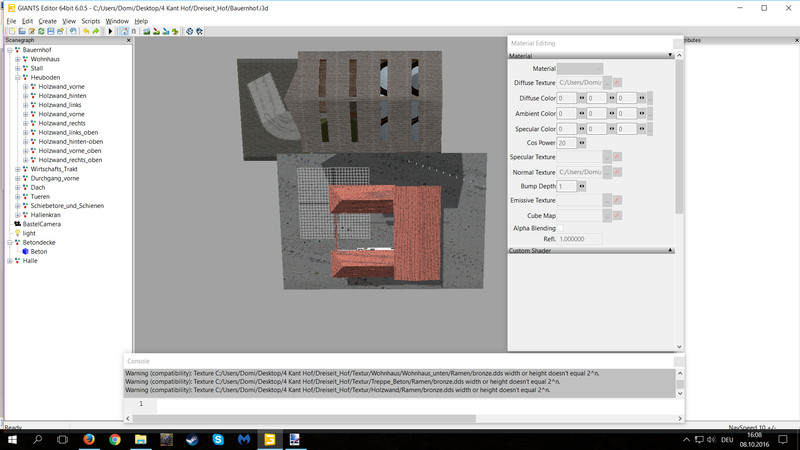The width and height of the screenshot is (800, 450).
Task: Toggle the Alpha Blending checkbox
Action: pyautogui.click(x=561, y=228)
